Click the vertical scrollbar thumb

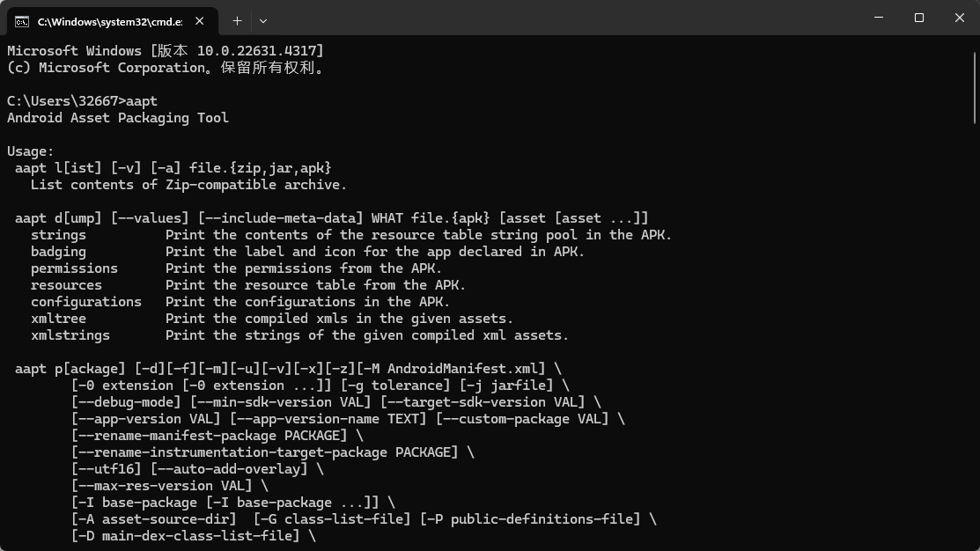click(x=973, y=88)
